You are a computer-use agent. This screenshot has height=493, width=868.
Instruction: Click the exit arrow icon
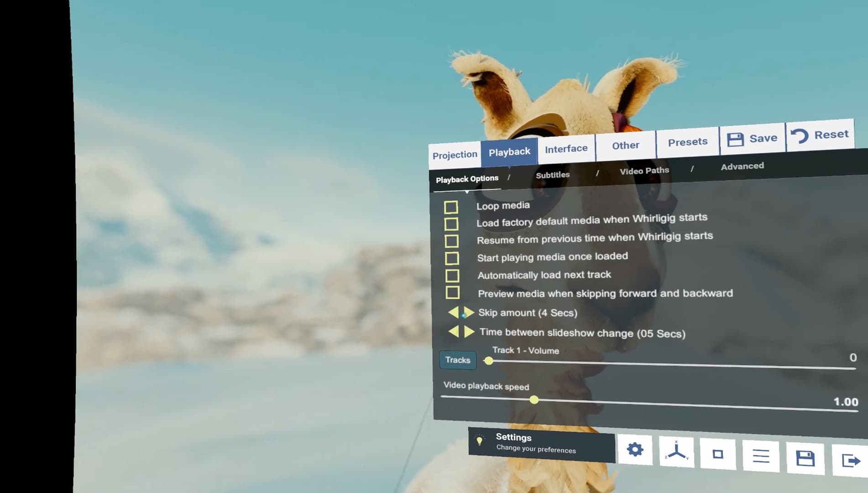[850, 461]
